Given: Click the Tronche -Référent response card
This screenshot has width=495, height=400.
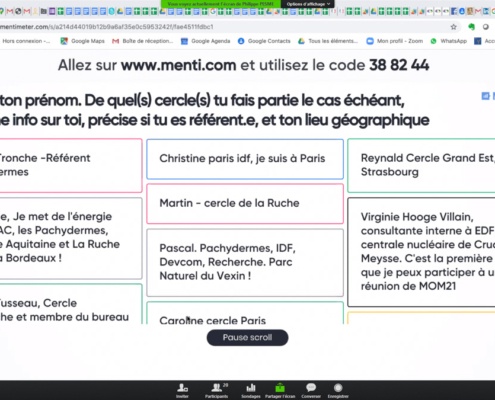Looking at the screenshot, I should (x=71, y=165).
